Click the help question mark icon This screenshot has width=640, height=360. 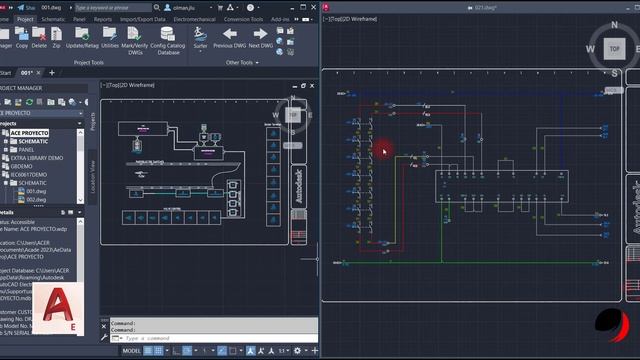pos(250,7)
